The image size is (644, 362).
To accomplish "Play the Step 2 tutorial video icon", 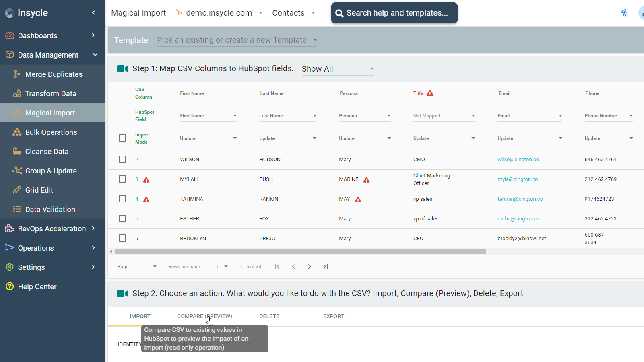I will [122, 293].
